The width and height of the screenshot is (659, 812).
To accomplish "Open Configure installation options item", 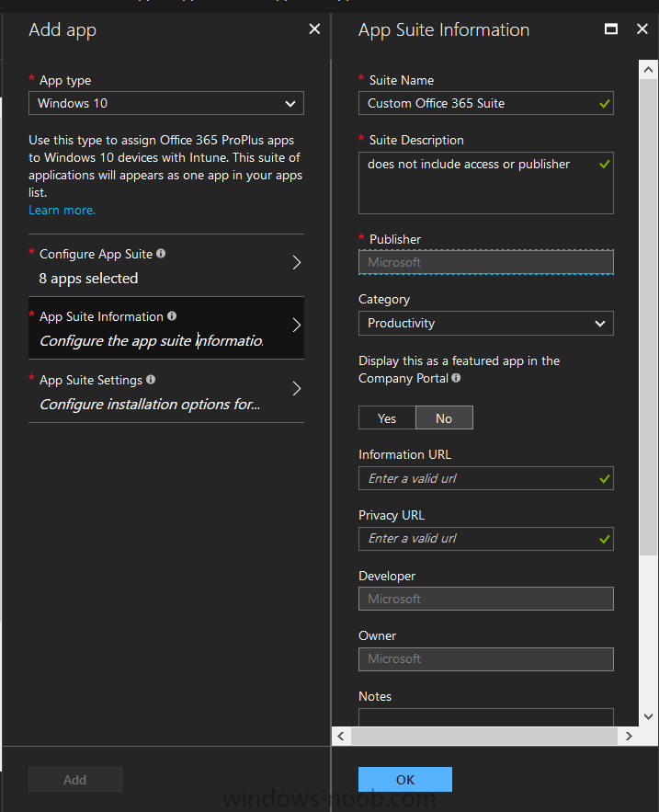I will (x=166, y=391).
